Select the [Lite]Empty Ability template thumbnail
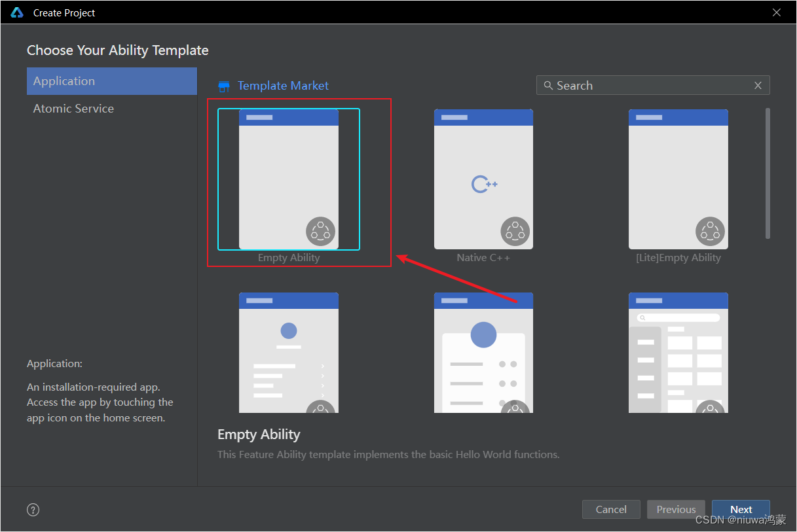The image size is (797, 532). tap(678, 179)
